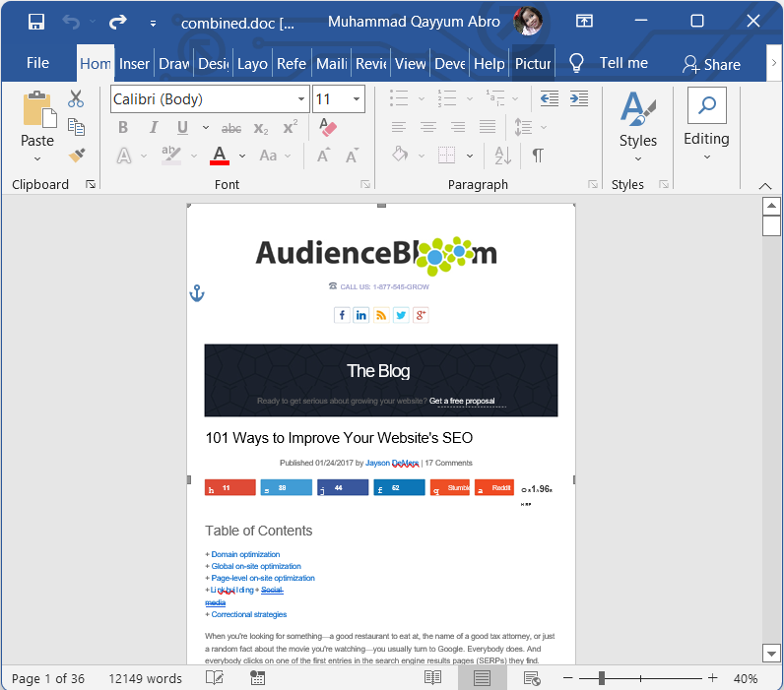Open Domain optimization contents link

pyautogui.click(x=245, y=554)
